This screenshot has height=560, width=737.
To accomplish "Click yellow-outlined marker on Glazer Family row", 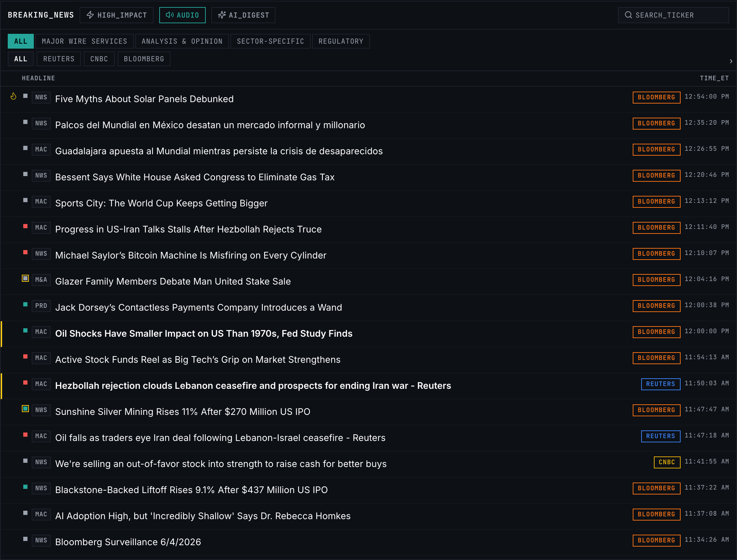I will [25, 278].
